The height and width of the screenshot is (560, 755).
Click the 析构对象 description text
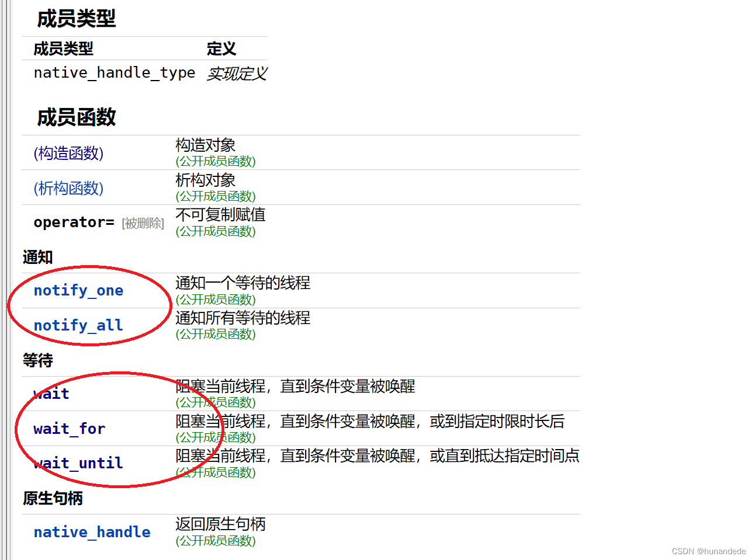(206, 180)
